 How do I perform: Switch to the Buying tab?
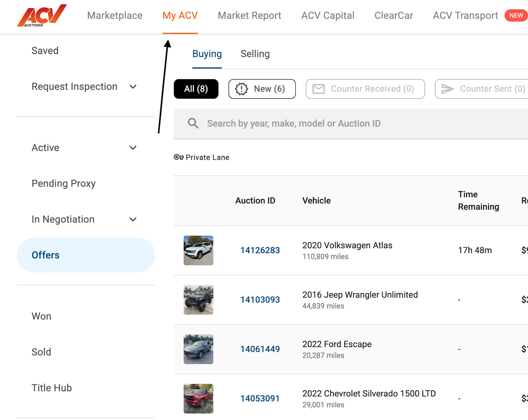pyautogui.click(x=207, y=54)
